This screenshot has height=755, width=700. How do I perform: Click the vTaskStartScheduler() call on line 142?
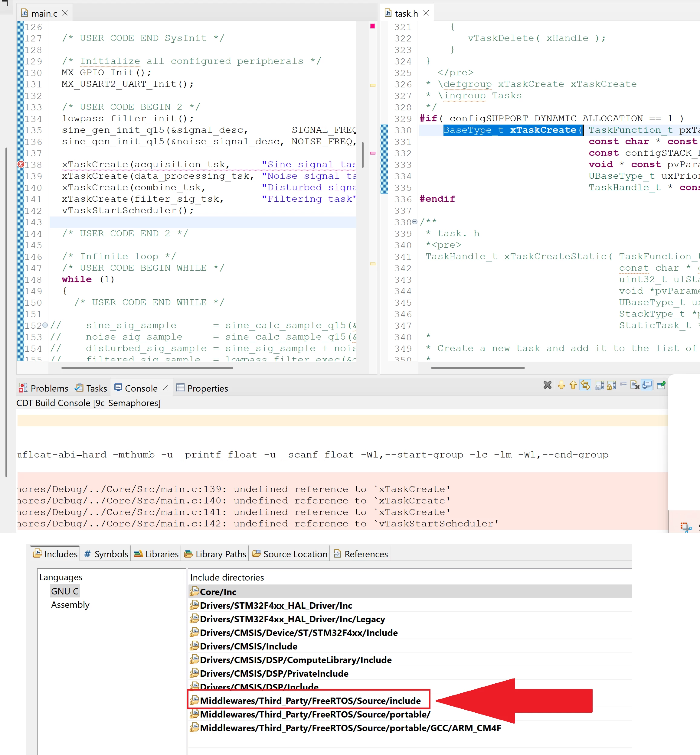(x=128, y=210)
